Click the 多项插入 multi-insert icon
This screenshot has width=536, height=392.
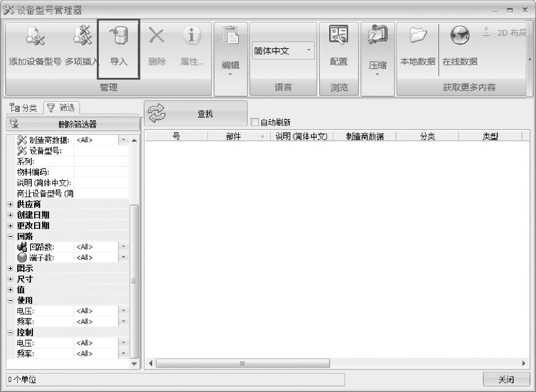83,35
